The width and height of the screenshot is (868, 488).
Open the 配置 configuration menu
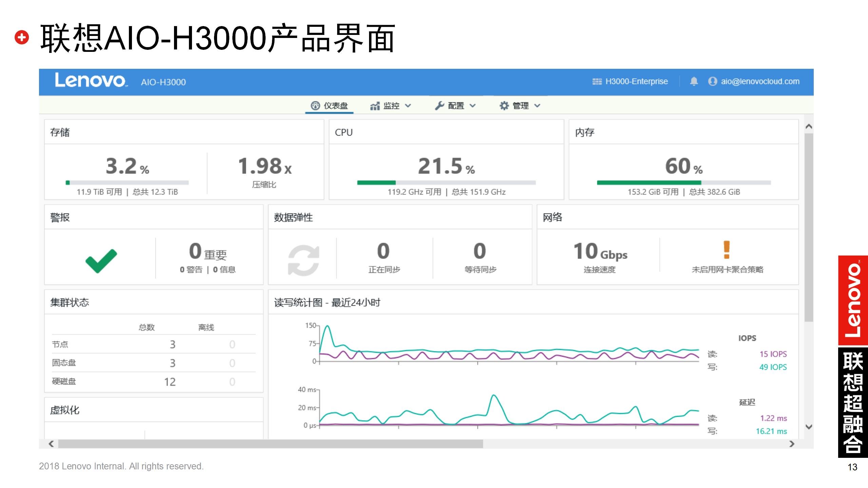456,106
